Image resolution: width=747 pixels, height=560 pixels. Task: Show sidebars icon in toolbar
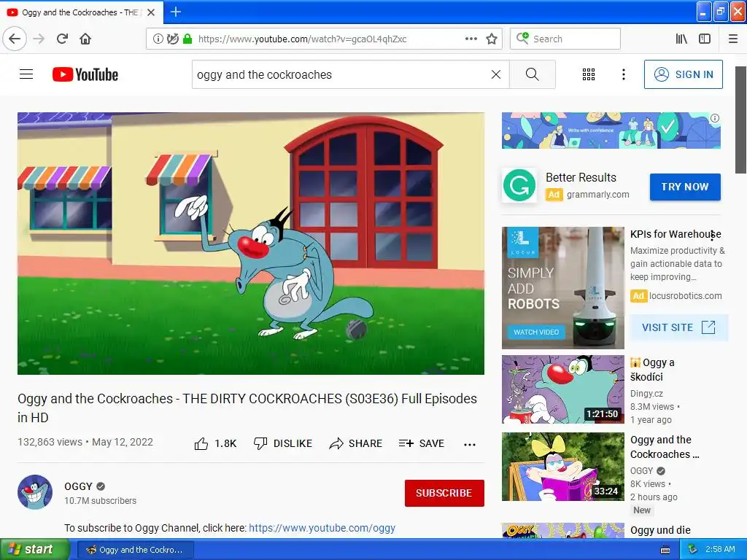705,39
